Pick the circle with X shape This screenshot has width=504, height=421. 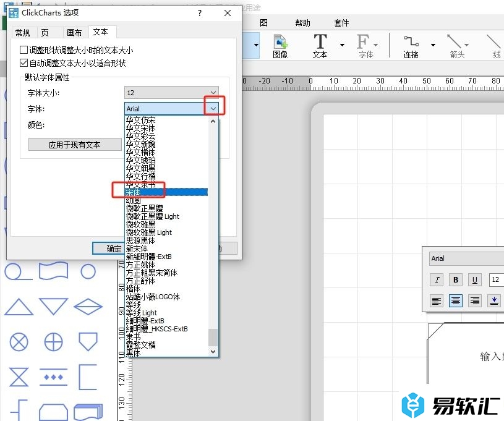click(x=19, y=342)
